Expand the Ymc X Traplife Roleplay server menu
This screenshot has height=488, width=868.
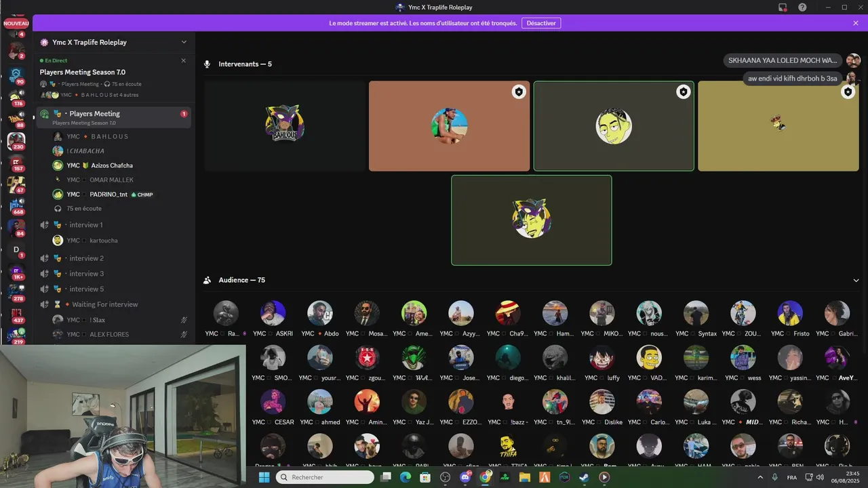184,42
